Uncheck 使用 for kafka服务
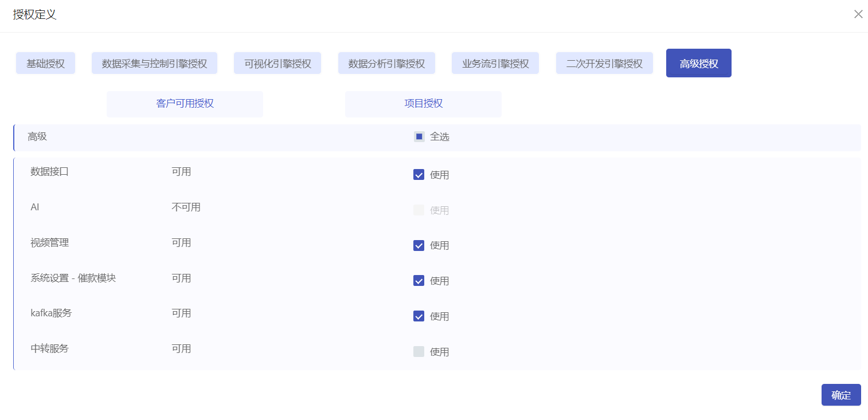This screenshot has width=868, height=420. pyautogui.click(x=419, y=316)
